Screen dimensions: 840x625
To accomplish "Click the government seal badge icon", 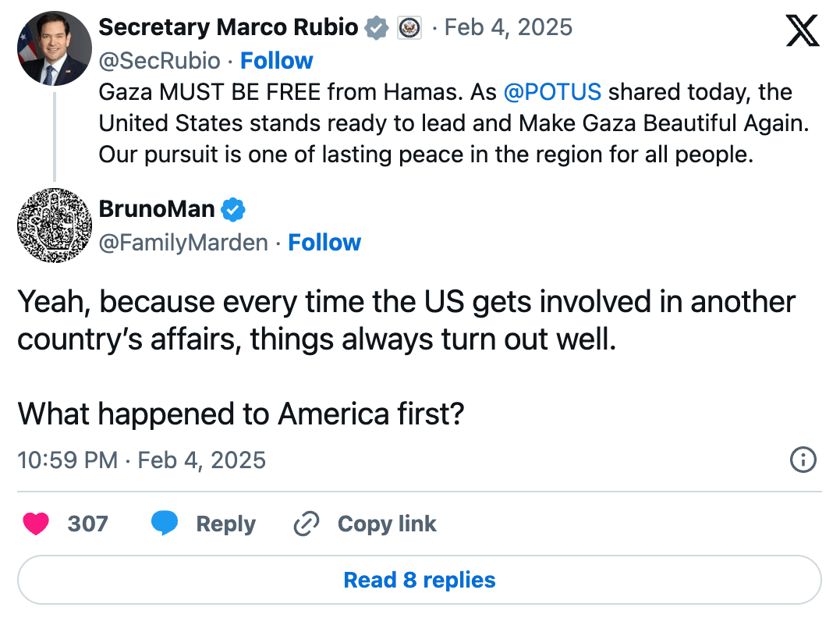I will pos(409,28).
